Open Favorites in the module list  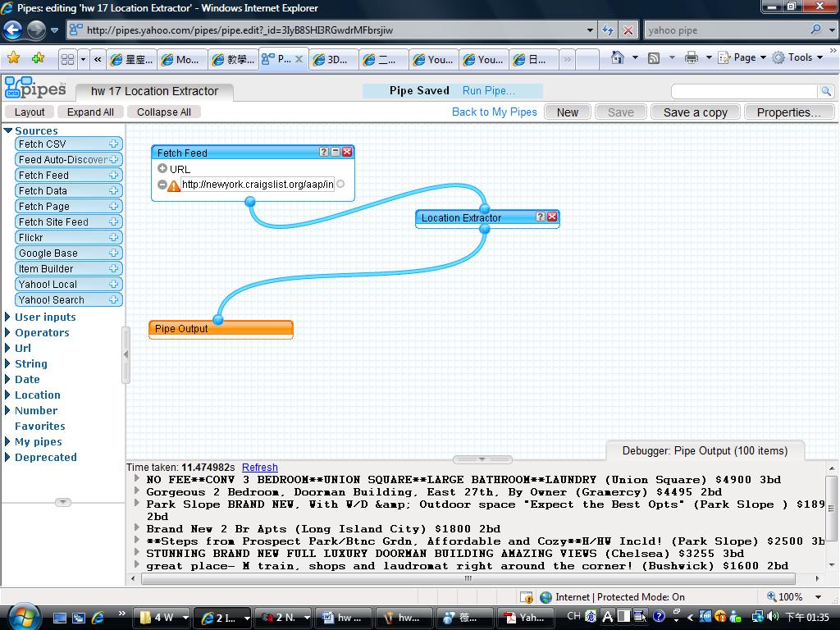point(40,426)
